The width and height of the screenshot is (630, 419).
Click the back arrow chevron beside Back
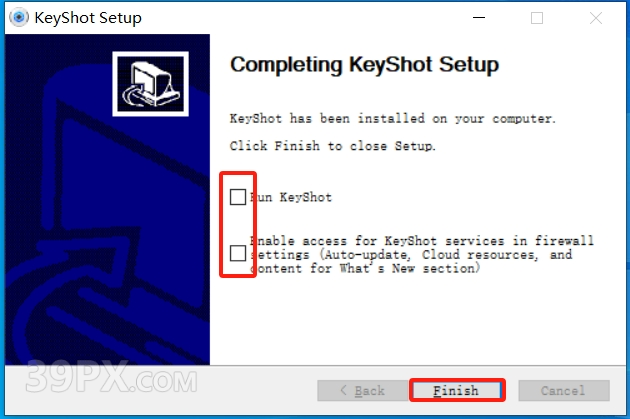343,390
